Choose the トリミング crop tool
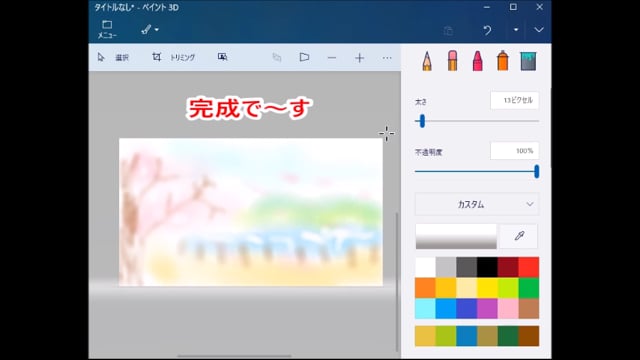 pyautogui.click(x=173, y=57)
